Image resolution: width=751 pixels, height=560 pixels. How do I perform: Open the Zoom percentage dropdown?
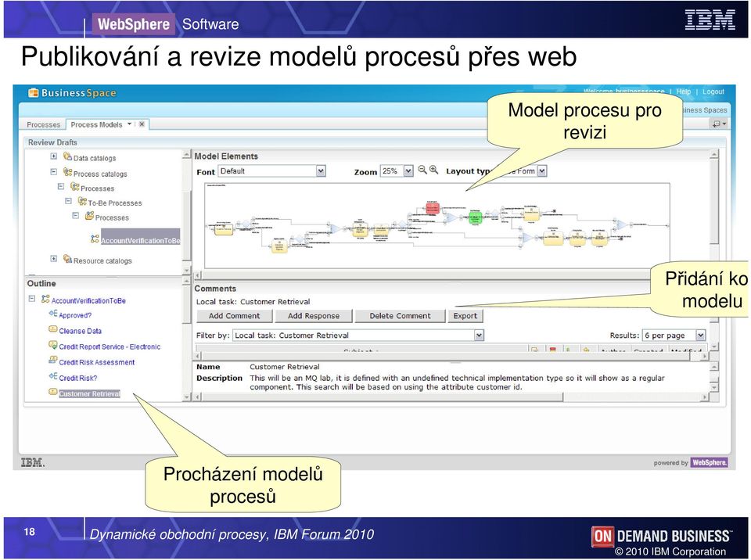[408, 171]
